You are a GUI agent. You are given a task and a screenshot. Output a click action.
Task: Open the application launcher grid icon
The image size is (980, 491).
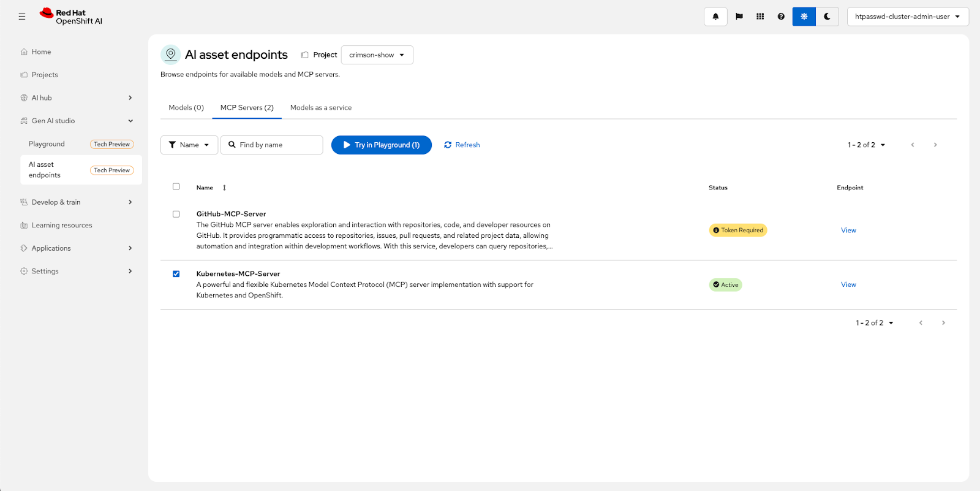click(x=760, y=17)
